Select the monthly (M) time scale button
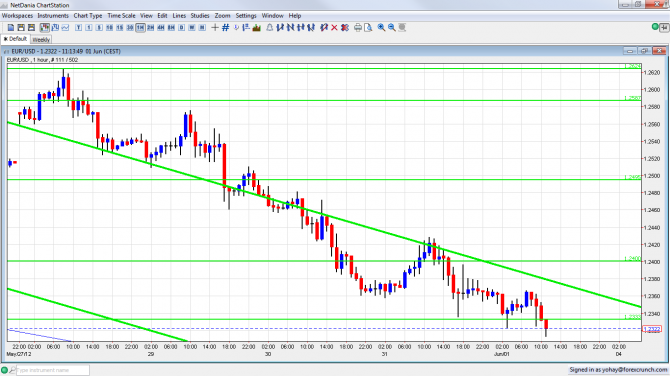 202,28
